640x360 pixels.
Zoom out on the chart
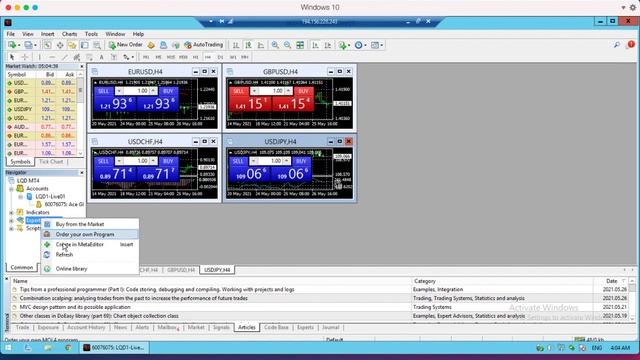coord(287,45)
